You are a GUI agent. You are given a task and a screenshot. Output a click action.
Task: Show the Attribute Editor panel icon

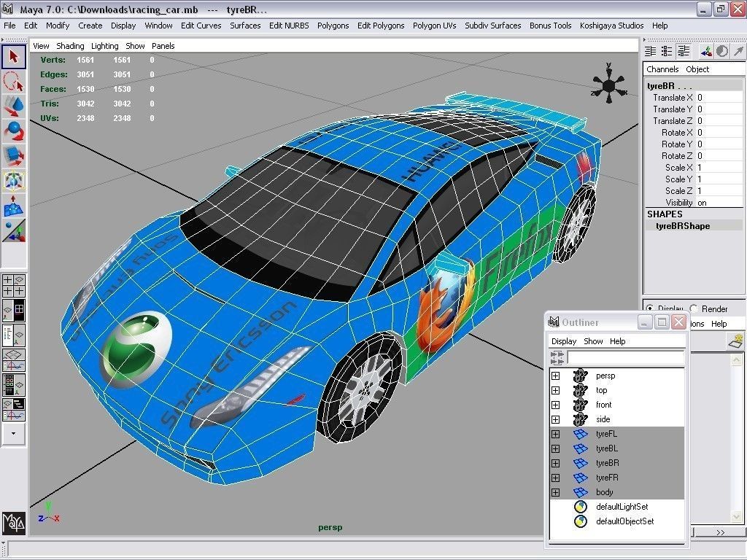click(650, 51)
